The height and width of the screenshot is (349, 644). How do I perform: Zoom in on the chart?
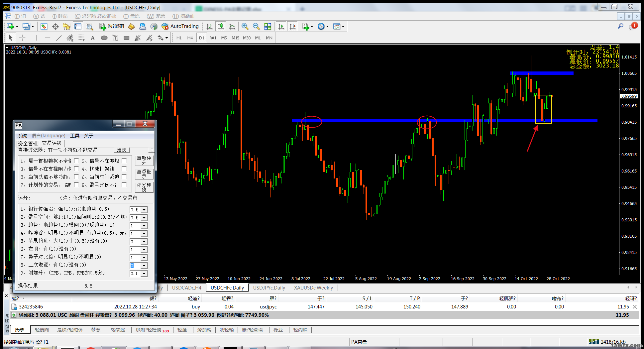(x=245, y=26)
